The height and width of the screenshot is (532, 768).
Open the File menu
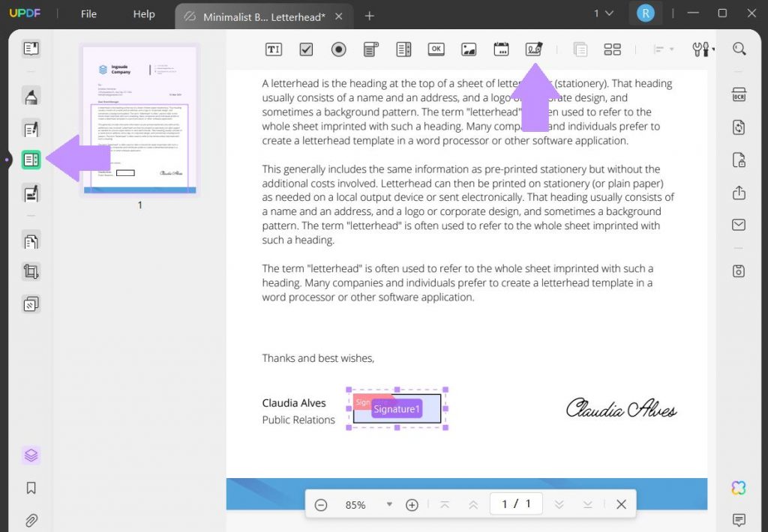click(88, 13)
